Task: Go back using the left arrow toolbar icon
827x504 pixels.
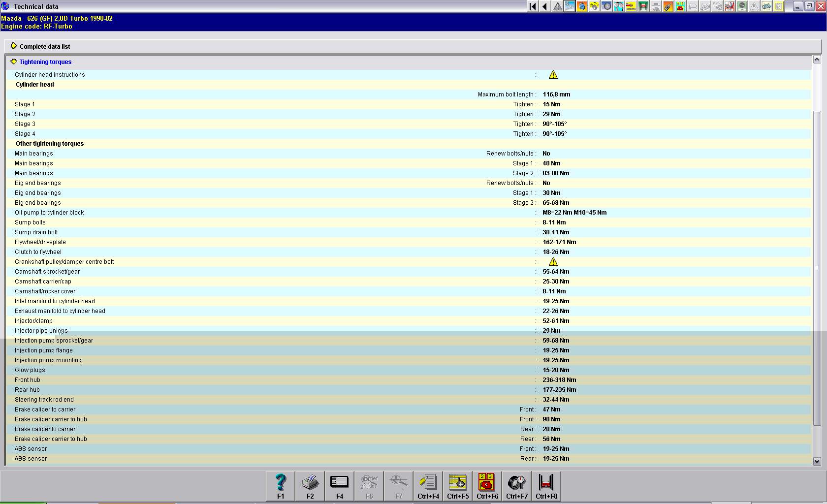Action: point(545,6)
